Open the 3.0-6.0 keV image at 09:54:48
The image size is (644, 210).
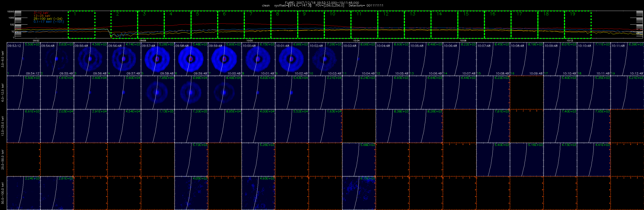click(x=57, y=59)
